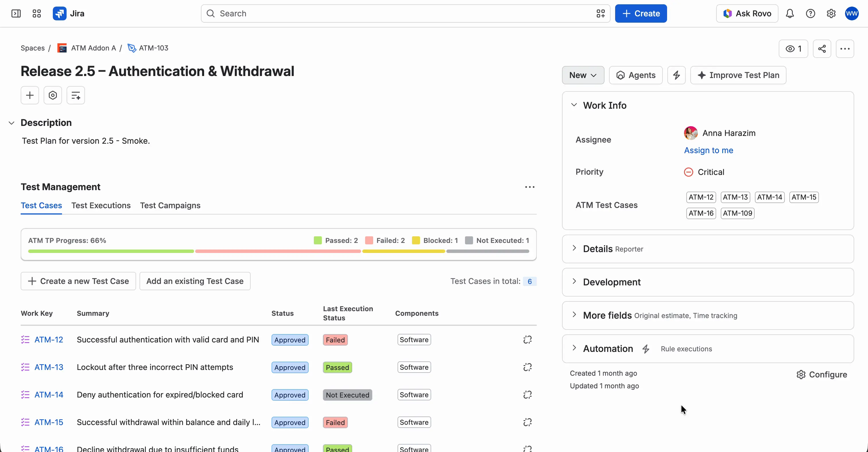This screenshot has height=452, width=868.
Task: Switch to Test Campaigns tab
Action: click(x=170, y=205)
